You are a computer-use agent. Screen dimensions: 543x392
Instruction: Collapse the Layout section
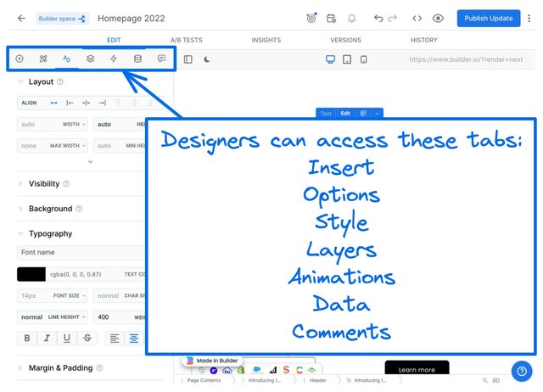tap(20, 82)
